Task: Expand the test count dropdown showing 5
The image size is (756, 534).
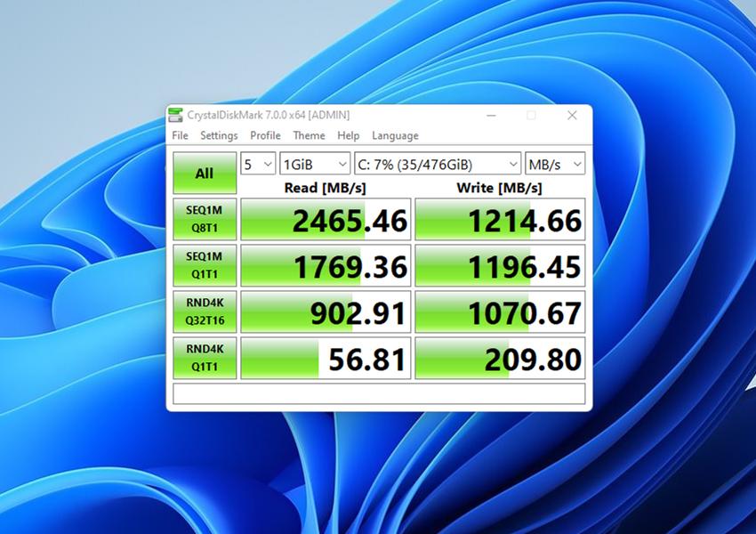Action: click(x=258, y=164)
